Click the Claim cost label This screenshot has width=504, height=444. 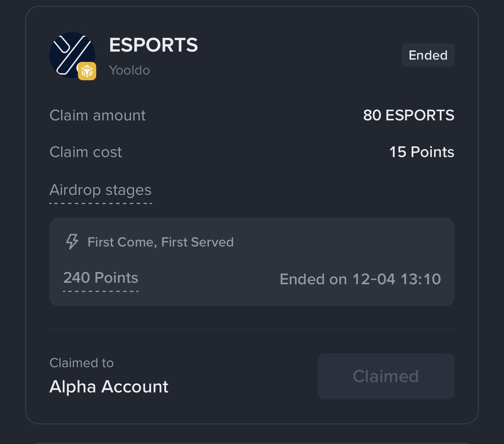pyautogui.click(x=86, y=152)
